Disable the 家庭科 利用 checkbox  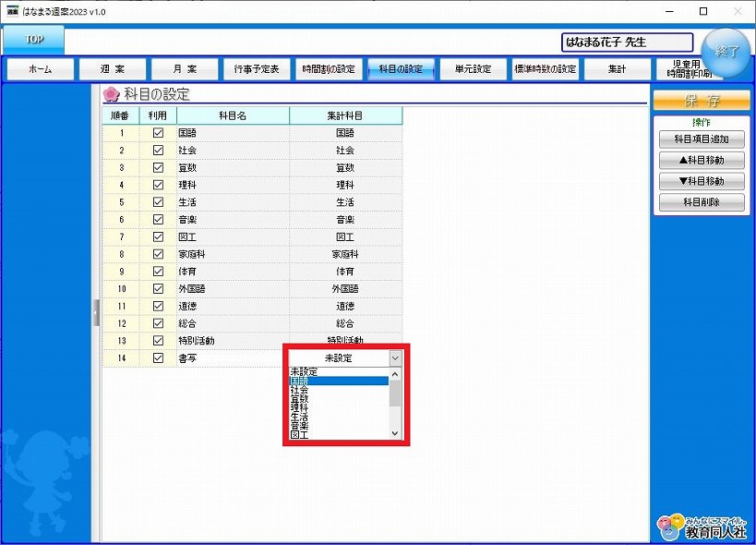tap(158, 254)
